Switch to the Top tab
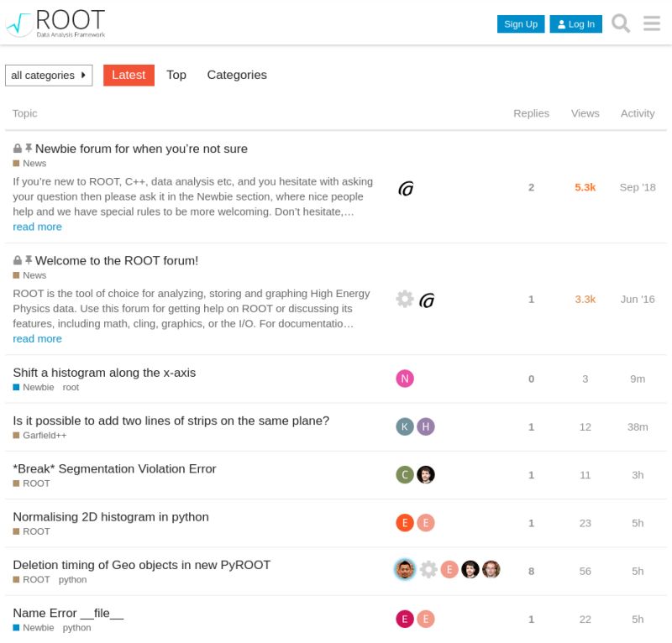The image size is (672, 643). (176, 75)
